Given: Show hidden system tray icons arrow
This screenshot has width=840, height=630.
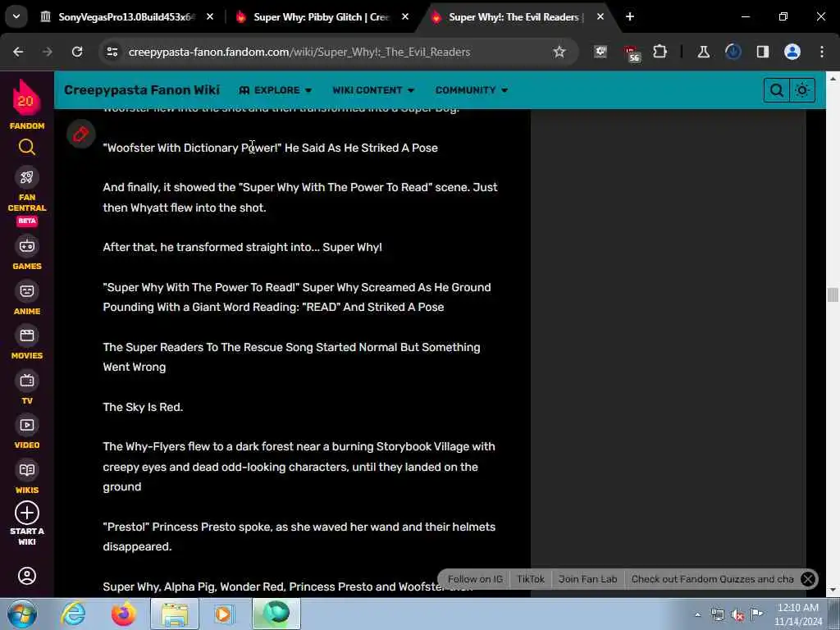Looking at the screenshot, I should click(x=697, y=614).
